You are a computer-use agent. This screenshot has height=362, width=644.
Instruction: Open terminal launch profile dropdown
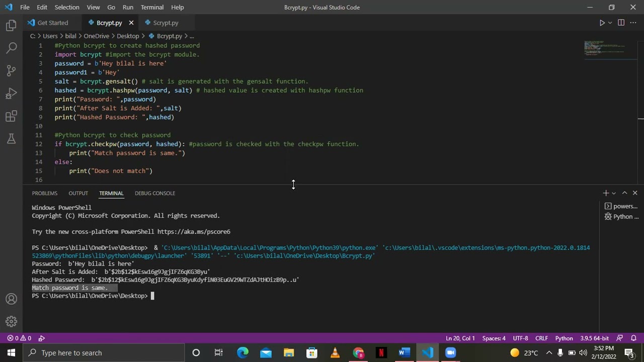coord(614,193)
